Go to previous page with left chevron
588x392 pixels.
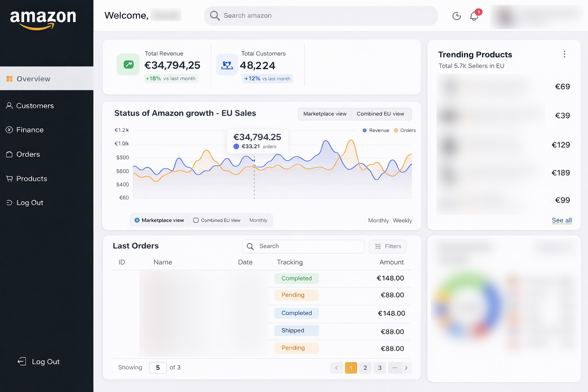[x=336, y=368]
